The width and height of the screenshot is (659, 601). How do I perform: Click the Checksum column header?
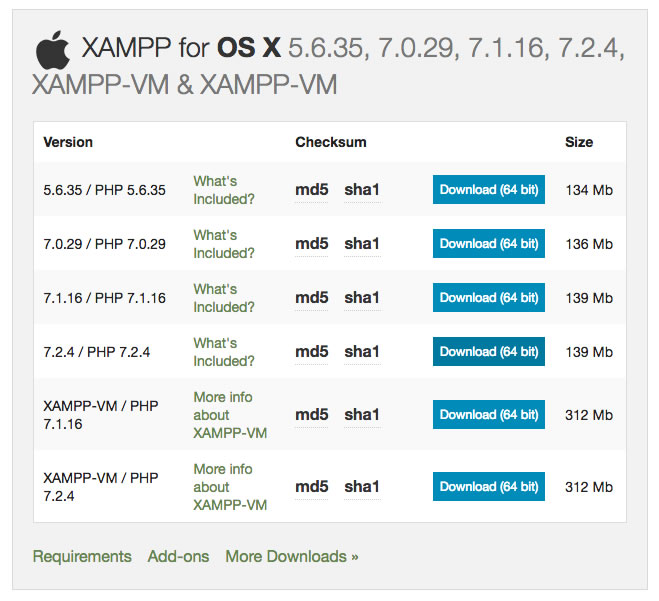(x=331, y=142)
